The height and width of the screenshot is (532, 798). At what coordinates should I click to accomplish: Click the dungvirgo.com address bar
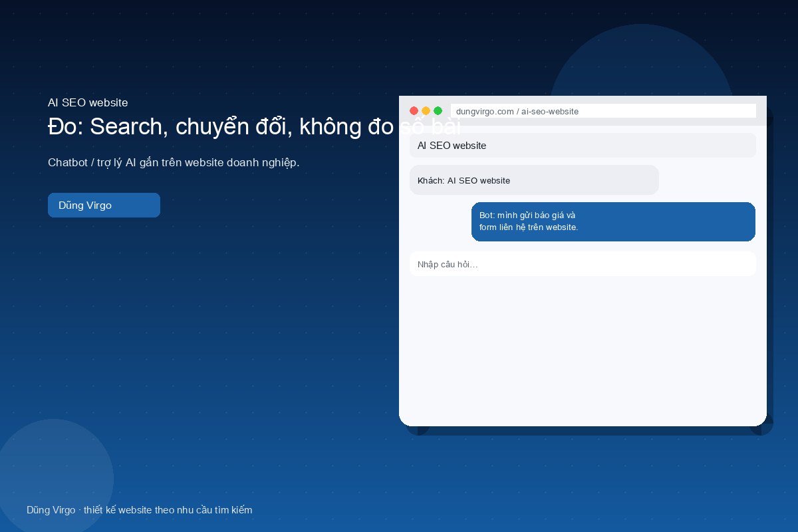click(603, 111)
